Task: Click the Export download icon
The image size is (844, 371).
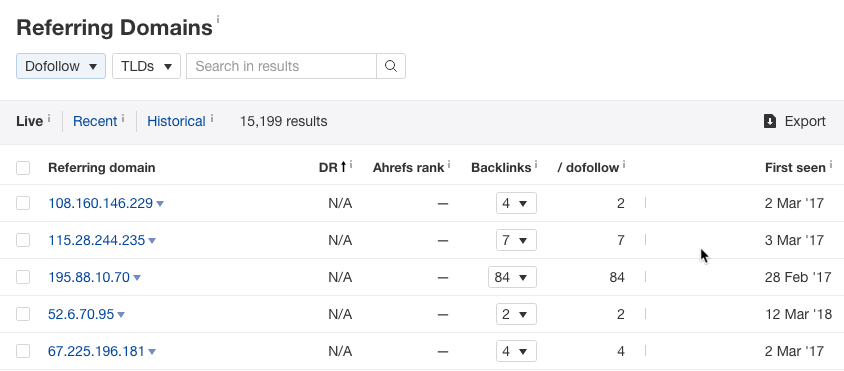Action: click(770, 121)
